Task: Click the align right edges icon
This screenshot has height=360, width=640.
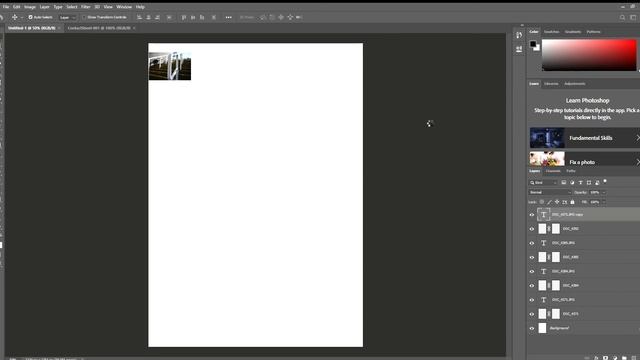Action: pyautogui.click(x=158, y=17)
